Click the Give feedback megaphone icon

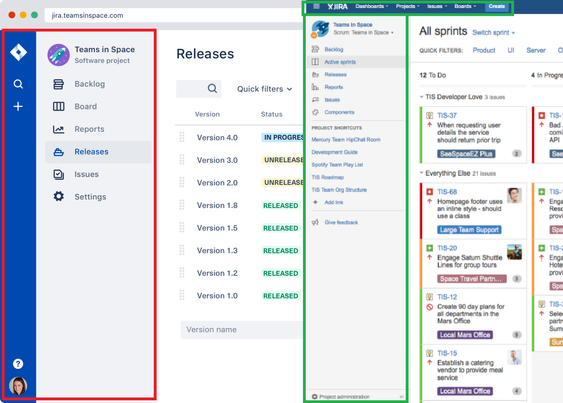tap(315, 222)
